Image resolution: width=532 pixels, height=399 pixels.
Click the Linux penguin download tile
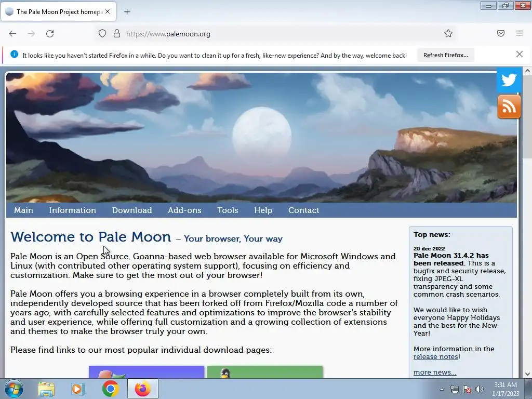coord(265,372)
